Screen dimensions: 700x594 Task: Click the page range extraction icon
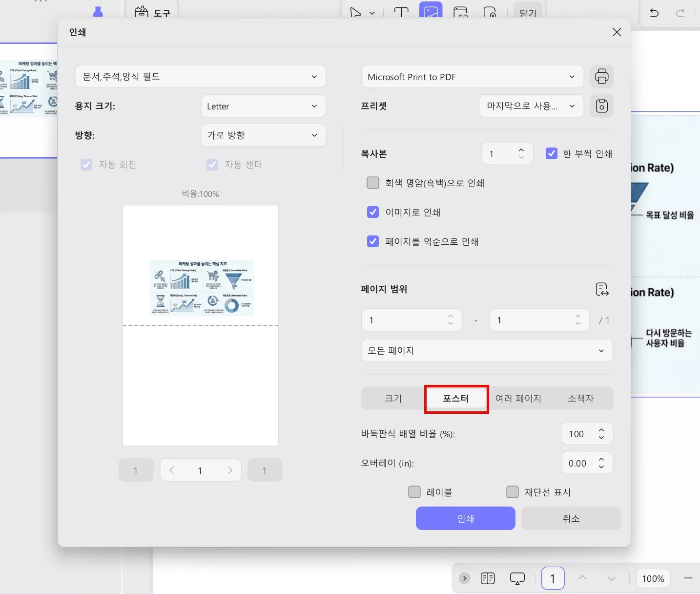coord(602,289)
